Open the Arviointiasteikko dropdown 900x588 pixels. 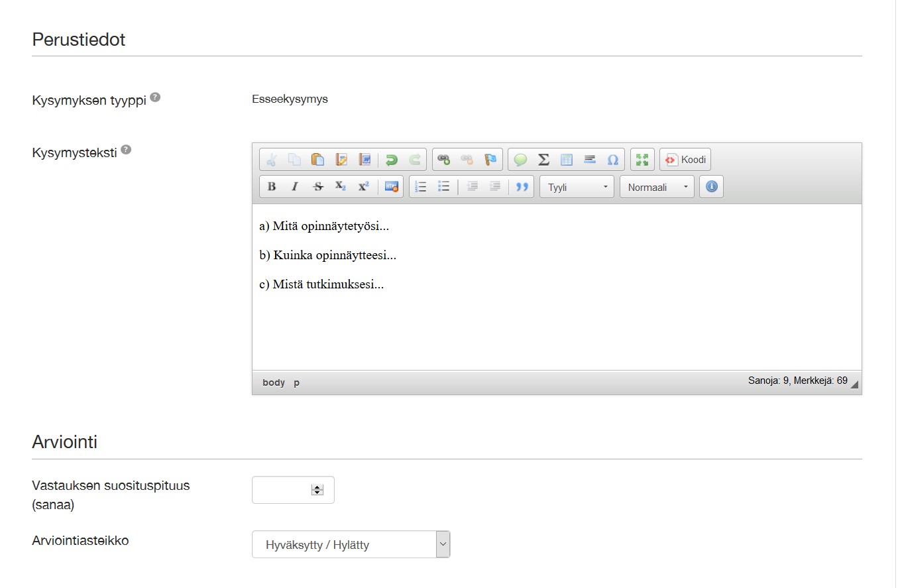(351, 544)
